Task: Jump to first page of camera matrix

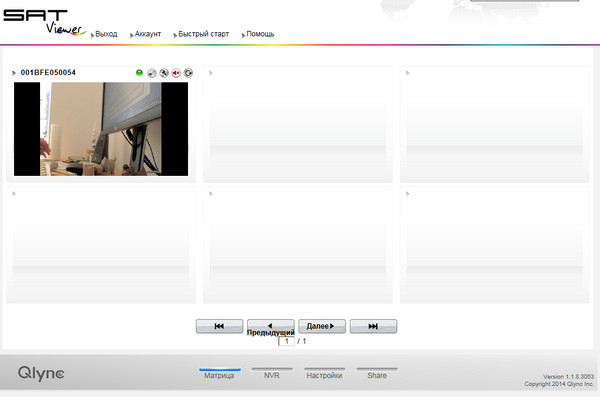Action: 219,326
